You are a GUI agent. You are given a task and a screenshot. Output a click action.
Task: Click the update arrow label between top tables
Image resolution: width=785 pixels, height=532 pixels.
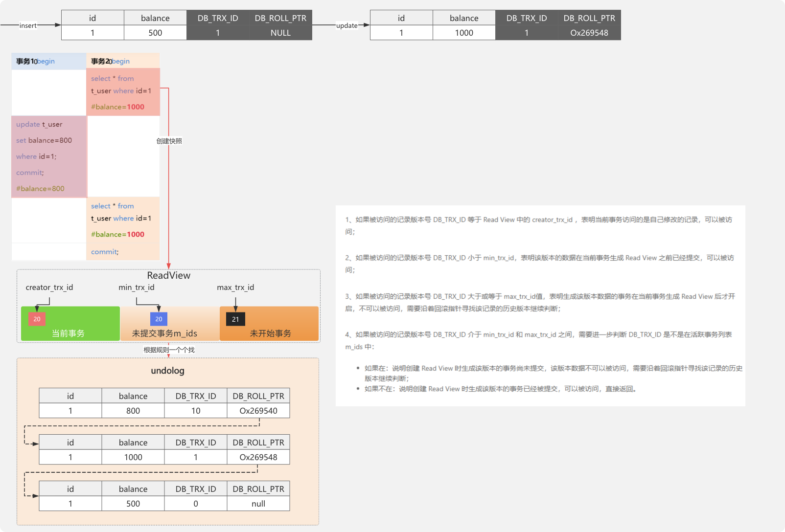click(x=346, y=25)
